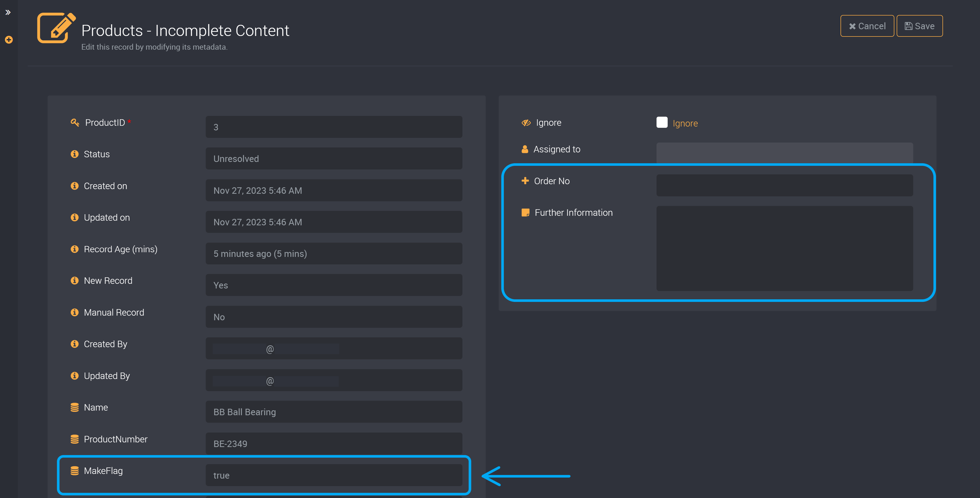Click the Manual Record field showing No
980x498 pixels.
pyautogui.click(x=334, y=317)
